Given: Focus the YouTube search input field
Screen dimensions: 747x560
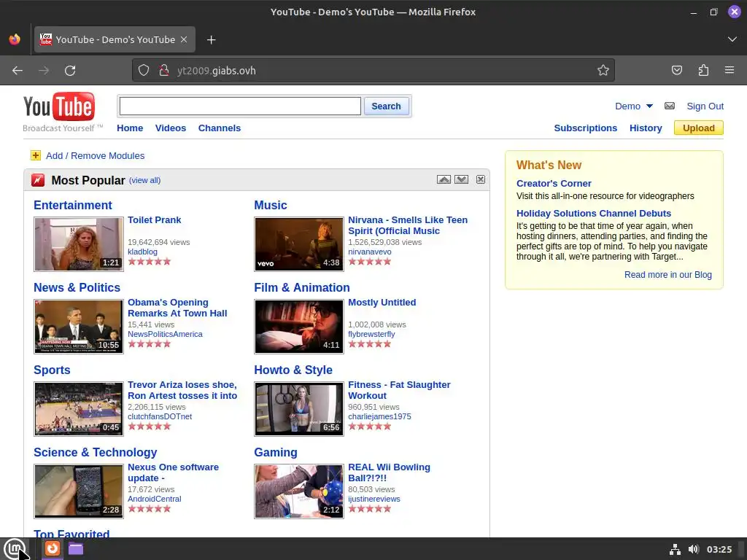Looking at the screenshot, I should pos(240,106).
